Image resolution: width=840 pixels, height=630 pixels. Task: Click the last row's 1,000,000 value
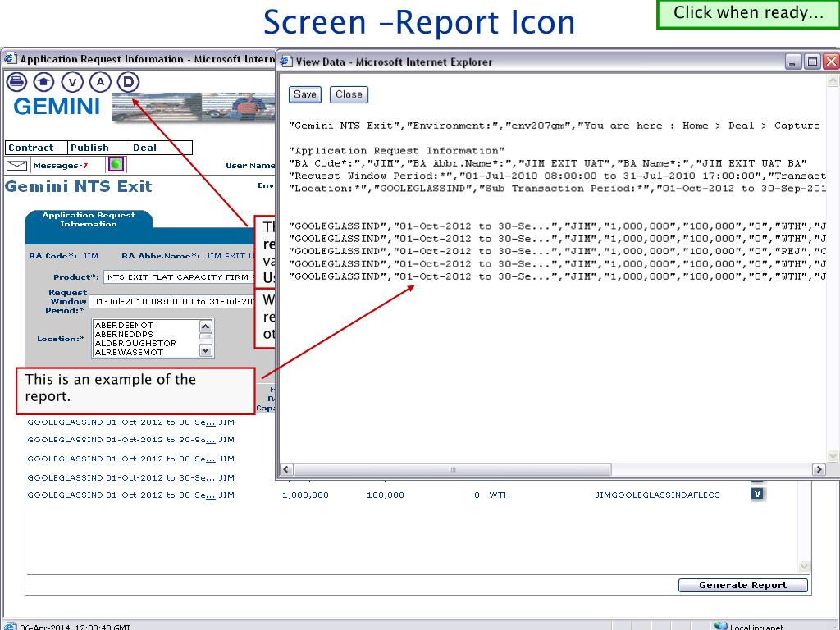click(x=305, y=495)
